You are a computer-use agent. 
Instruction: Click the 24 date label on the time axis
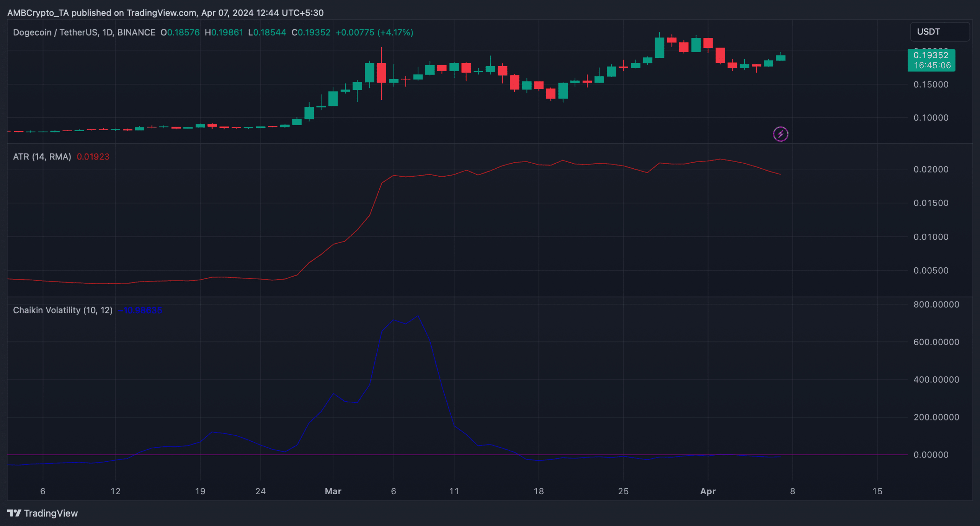point(261,492)
